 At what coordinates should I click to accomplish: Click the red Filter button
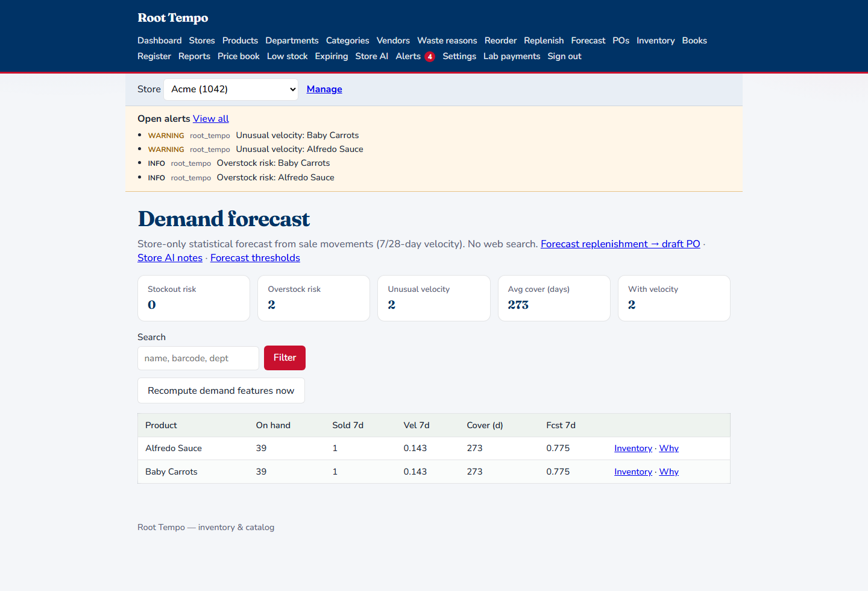285,358
